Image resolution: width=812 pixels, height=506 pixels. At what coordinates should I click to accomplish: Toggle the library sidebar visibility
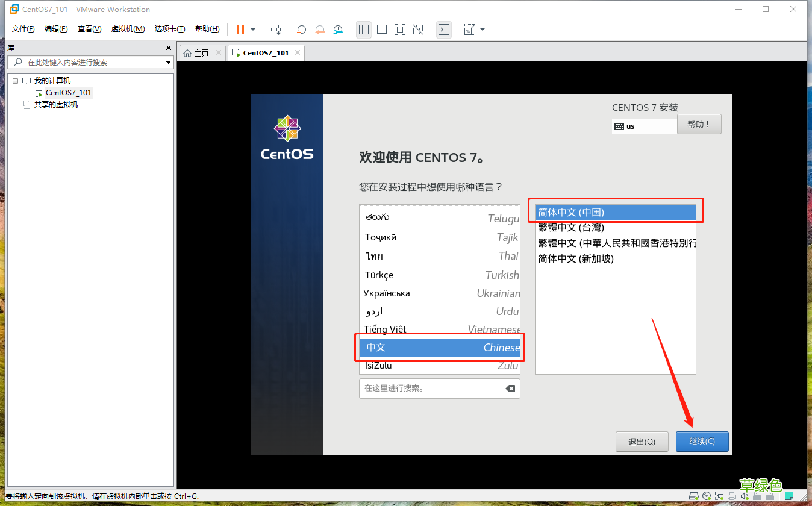[x=364, y=29]
